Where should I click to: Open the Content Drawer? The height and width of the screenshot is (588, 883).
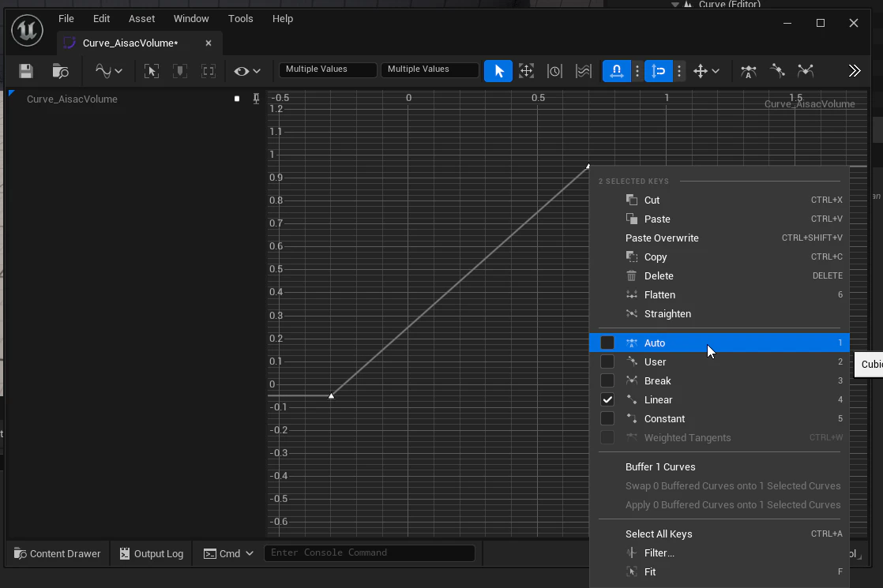coord(57,554)
